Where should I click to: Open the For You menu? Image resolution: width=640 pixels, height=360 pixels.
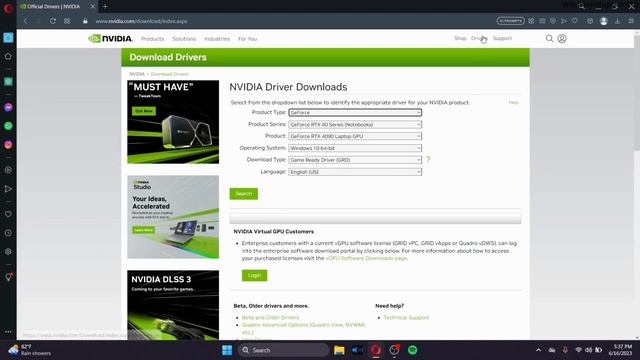coord(247,39)
